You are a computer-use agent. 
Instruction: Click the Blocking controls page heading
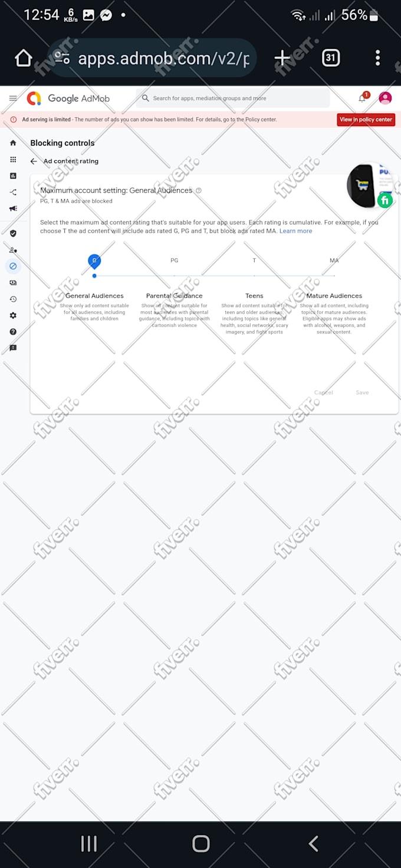click(63, 143)
